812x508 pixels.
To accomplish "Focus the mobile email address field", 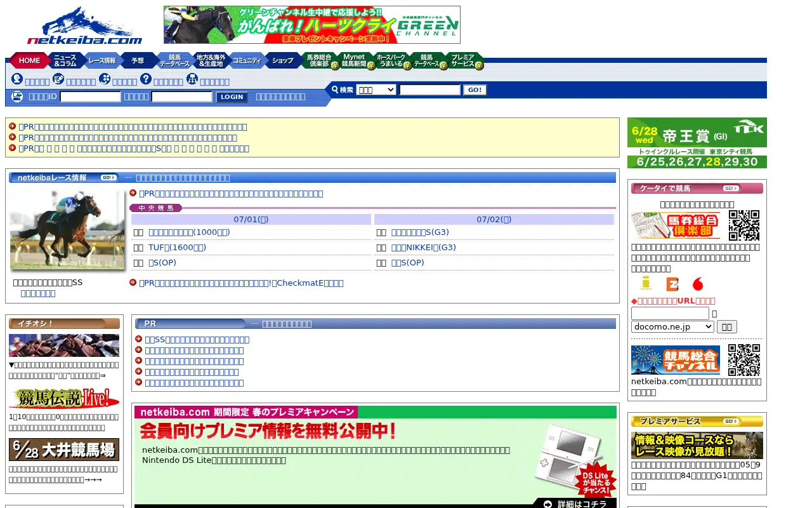I will click(x=670, y=314).
